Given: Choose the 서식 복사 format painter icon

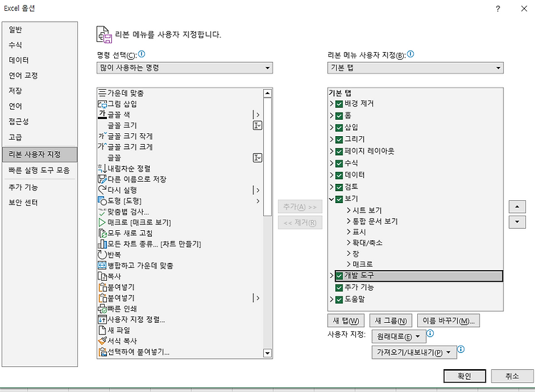Looking at the screenshot, I should pyautogui.click(x=102, y=341).
